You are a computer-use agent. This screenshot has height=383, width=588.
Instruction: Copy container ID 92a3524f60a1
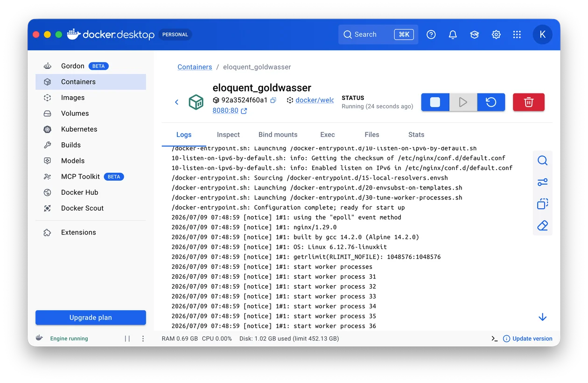click(273, 100)
